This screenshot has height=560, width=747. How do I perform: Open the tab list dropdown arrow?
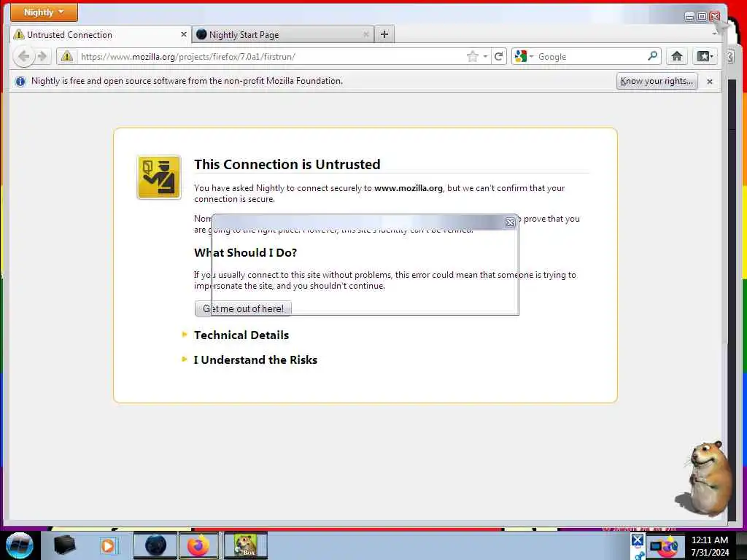point(714,34)
